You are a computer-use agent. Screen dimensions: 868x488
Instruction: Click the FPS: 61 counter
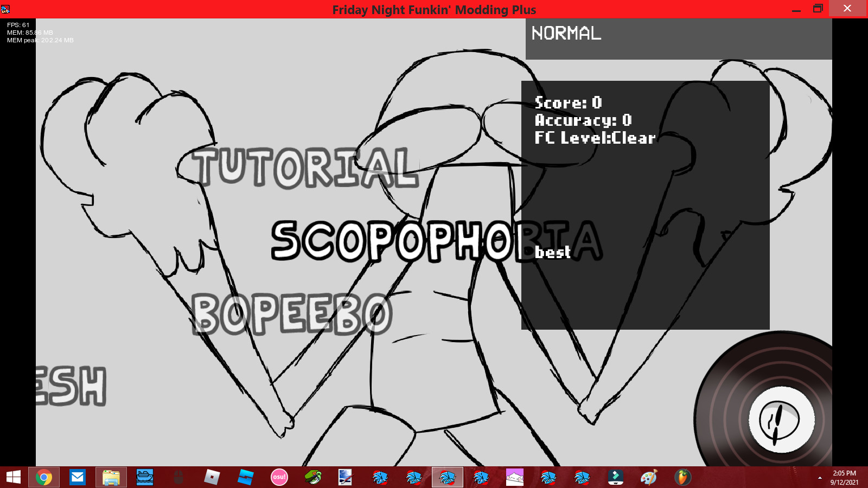[x=18, y=25]
